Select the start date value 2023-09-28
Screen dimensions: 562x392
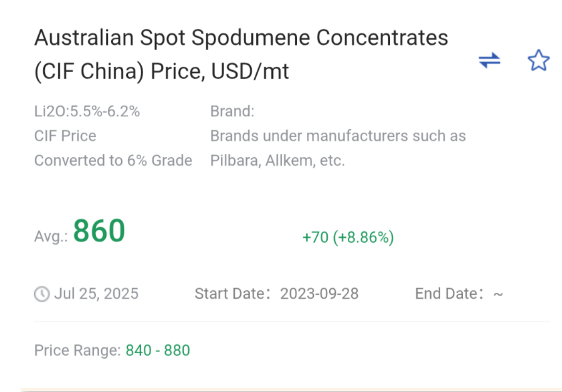(319, 294)
